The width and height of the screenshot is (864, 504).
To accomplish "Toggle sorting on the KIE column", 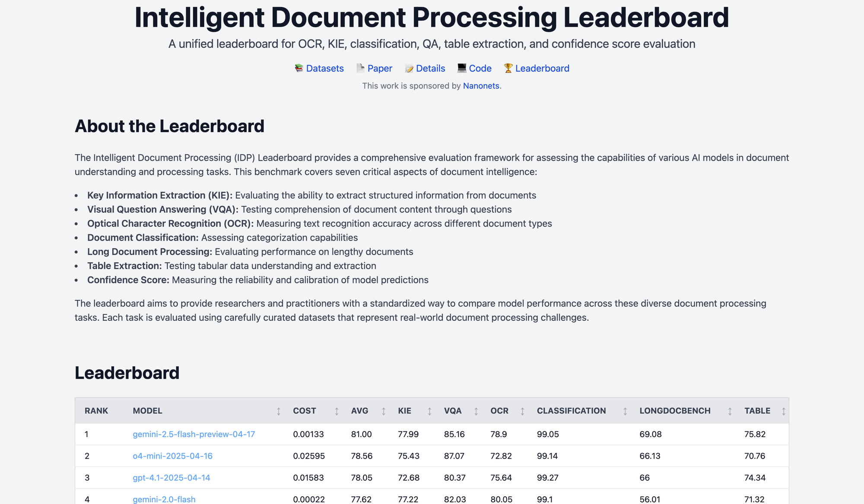I will pos(429,411).
